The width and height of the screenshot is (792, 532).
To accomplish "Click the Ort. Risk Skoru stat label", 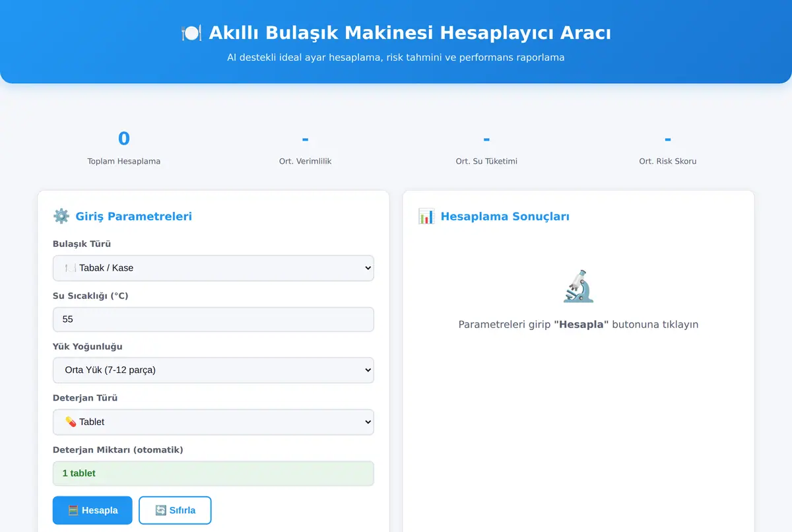I will [668, 161].
